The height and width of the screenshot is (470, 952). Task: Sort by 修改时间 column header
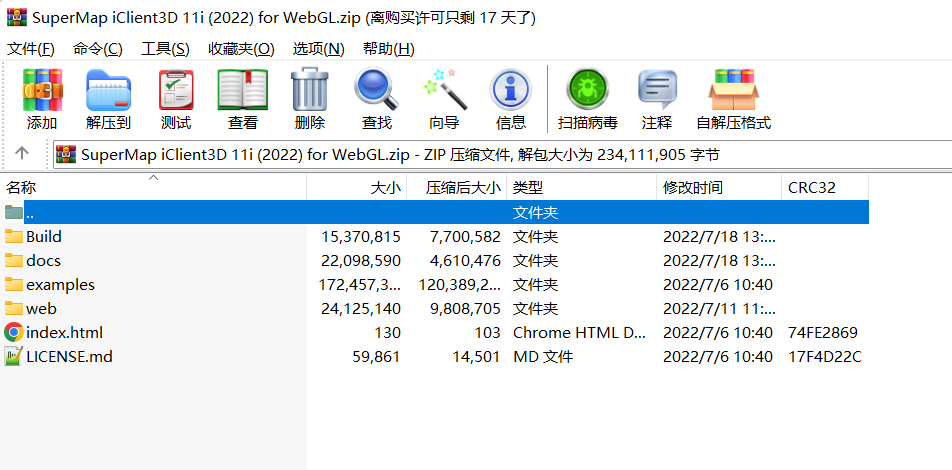pyautogui.click(x=719, y=188)
